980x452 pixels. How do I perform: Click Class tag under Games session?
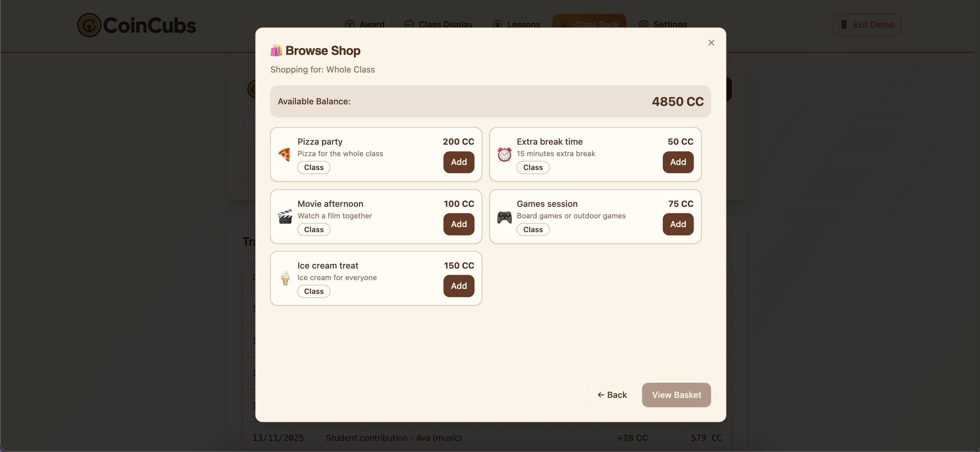(533, 229)
